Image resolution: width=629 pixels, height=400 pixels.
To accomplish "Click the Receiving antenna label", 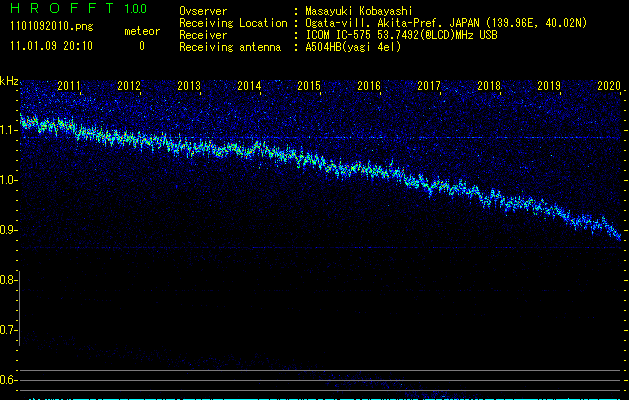I will pyautogui.click(x=230, y=47).
